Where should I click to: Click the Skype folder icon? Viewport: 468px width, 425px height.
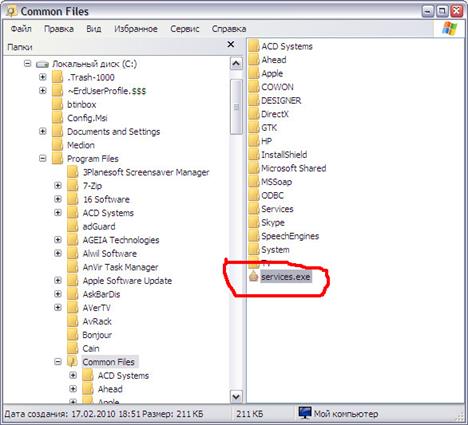tap(254, 222)
